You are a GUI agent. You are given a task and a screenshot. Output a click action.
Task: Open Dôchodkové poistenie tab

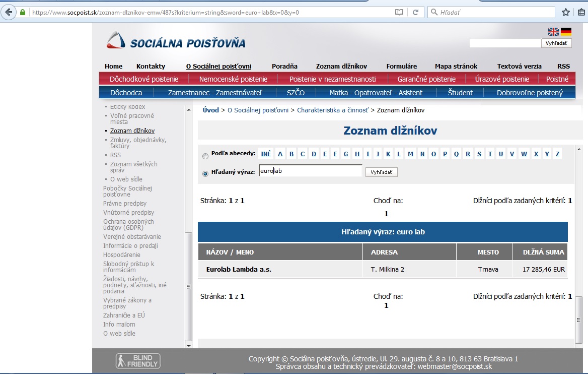click(144, 79)
